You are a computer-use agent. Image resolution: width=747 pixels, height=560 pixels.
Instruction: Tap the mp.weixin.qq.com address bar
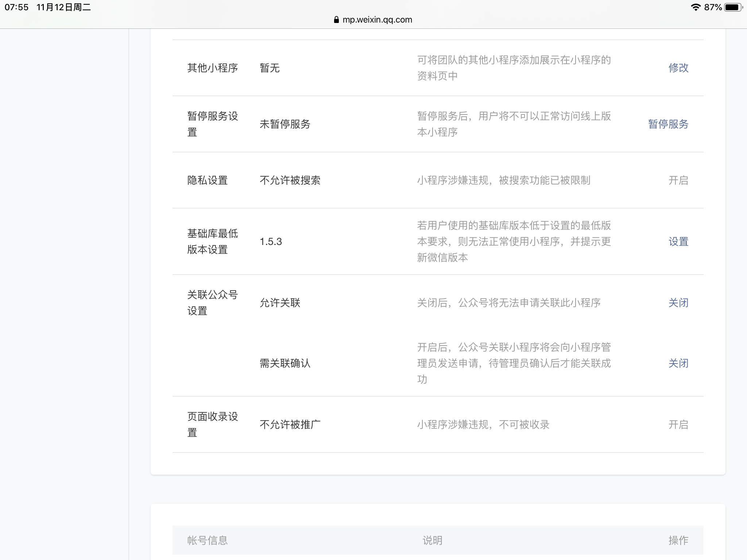pyautogui.click(x=377, y=20)
